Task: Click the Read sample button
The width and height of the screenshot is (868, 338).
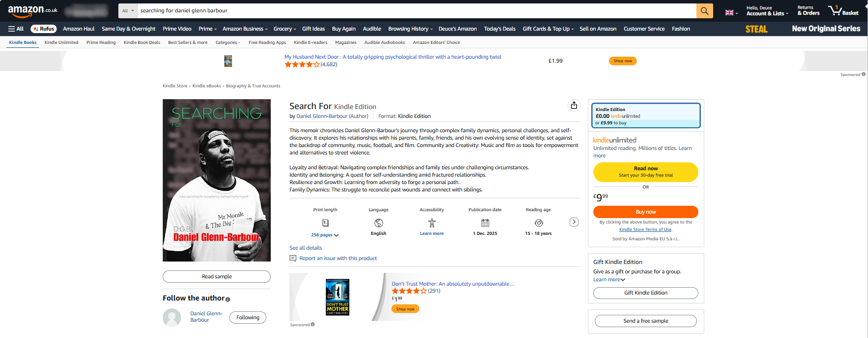Action: pos(217,276)
